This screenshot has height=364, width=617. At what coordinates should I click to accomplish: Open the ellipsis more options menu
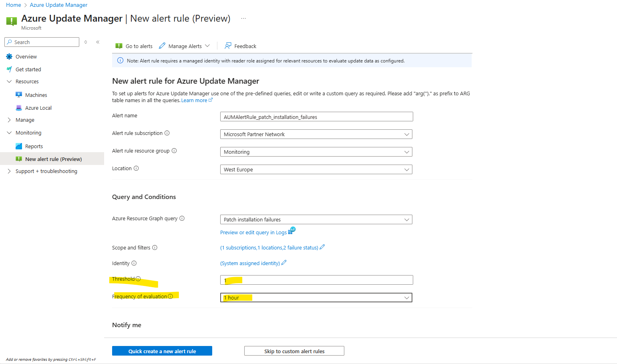click(243, 18)
